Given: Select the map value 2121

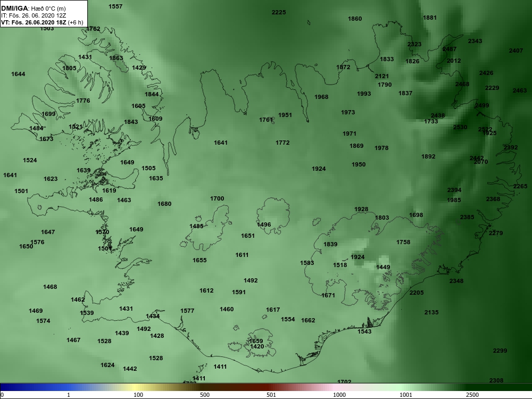Looking at the screenshot, I should [381, 76].
